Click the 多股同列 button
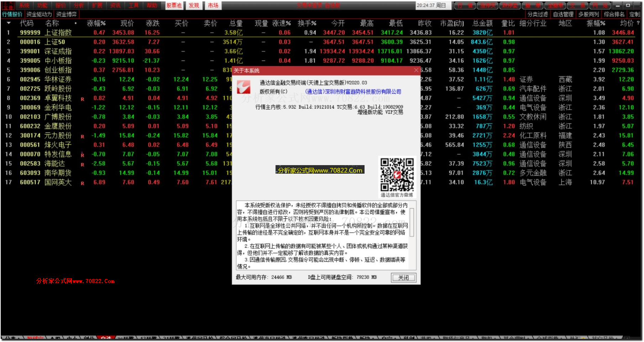Image resolution: width=644 pixels, height=342 pixels. [588, 14]
